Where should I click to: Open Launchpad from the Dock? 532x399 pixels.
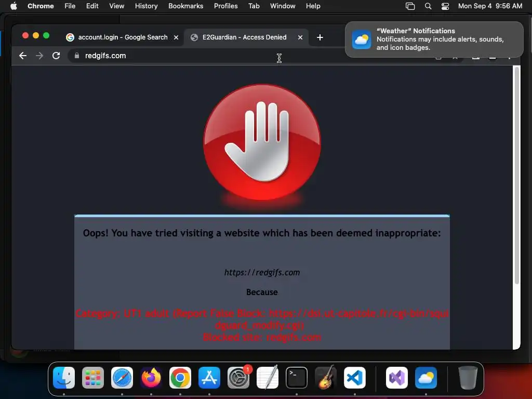click(93, 378)
